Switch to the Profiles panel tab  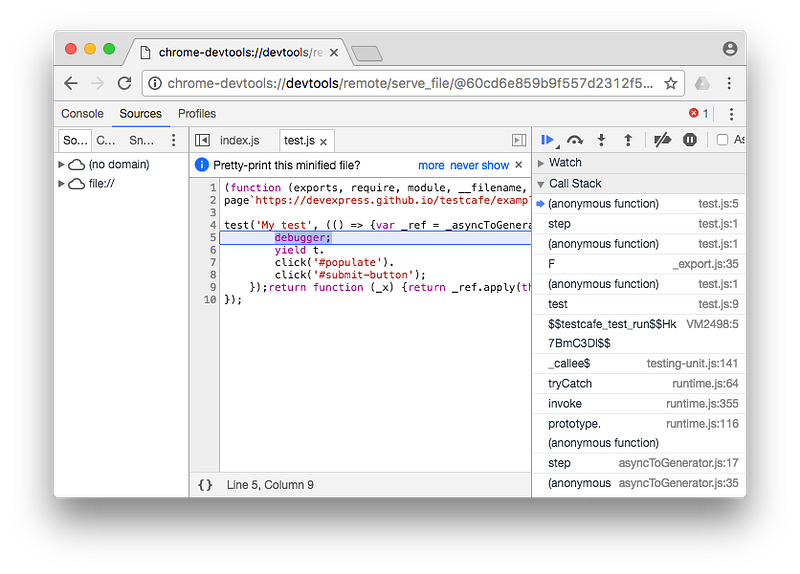(197, 114)
